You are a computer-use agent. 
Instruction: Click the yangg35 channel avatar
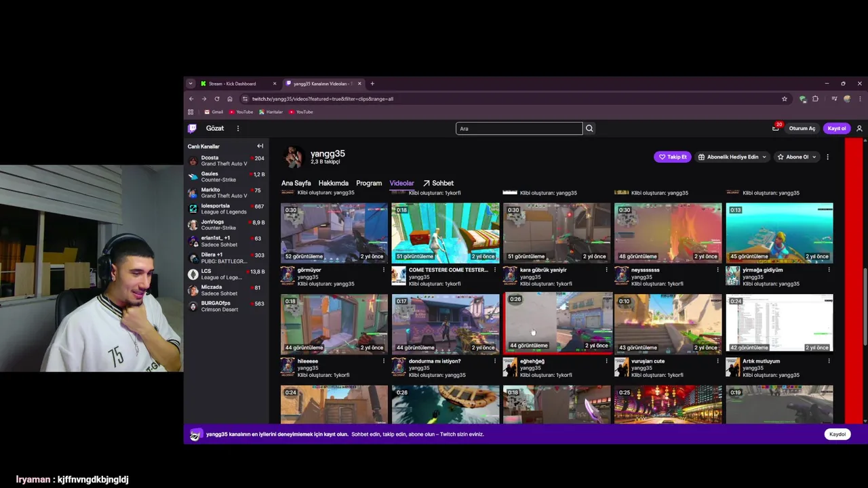click(x=293, y=157)
